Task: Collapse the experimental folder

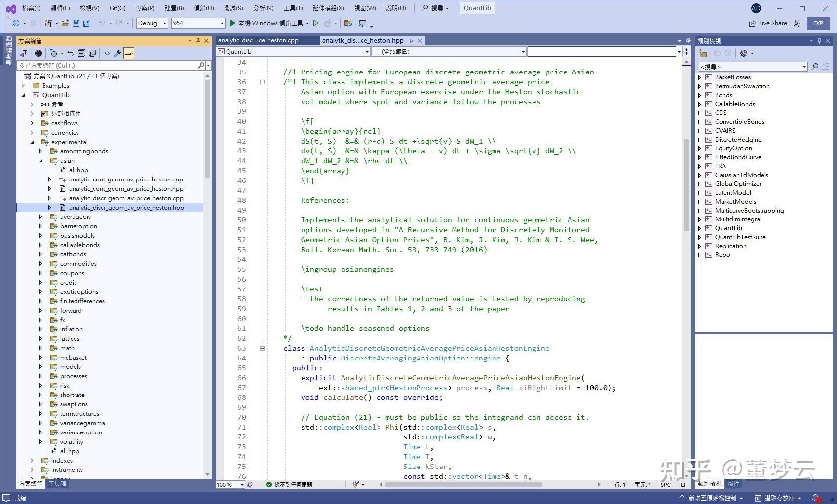Action: point(32,142)
